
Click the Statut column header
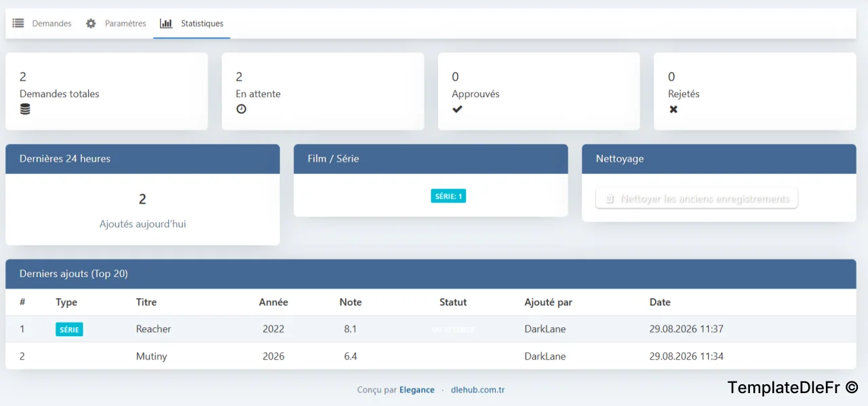pyautogui.click(x=453, y=302)
